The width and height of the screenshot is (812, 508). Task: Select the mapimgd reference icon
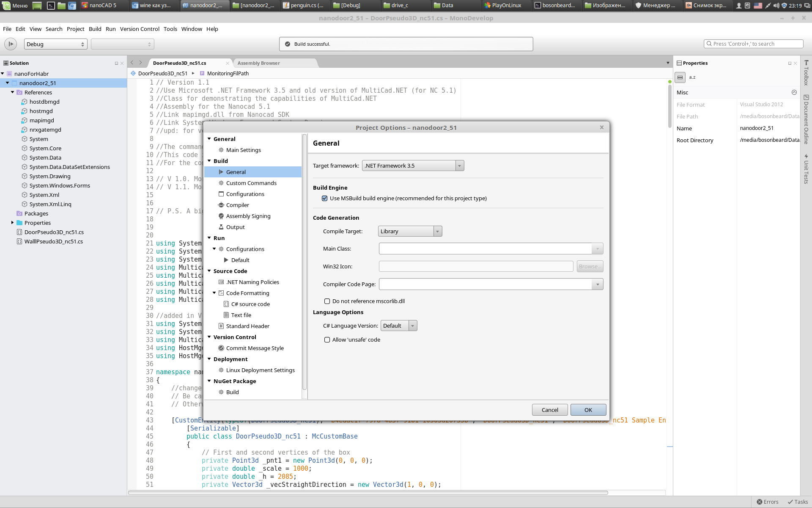pyautogui.click(x=25, y=120)
